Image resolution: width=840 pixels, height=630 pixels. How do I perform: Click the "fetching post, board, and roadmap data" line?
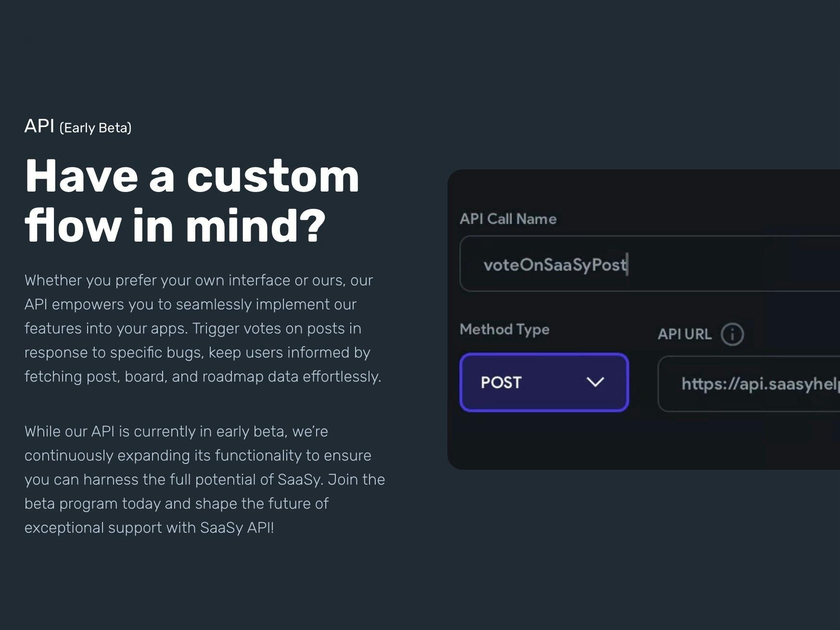[x=202, y=376]
